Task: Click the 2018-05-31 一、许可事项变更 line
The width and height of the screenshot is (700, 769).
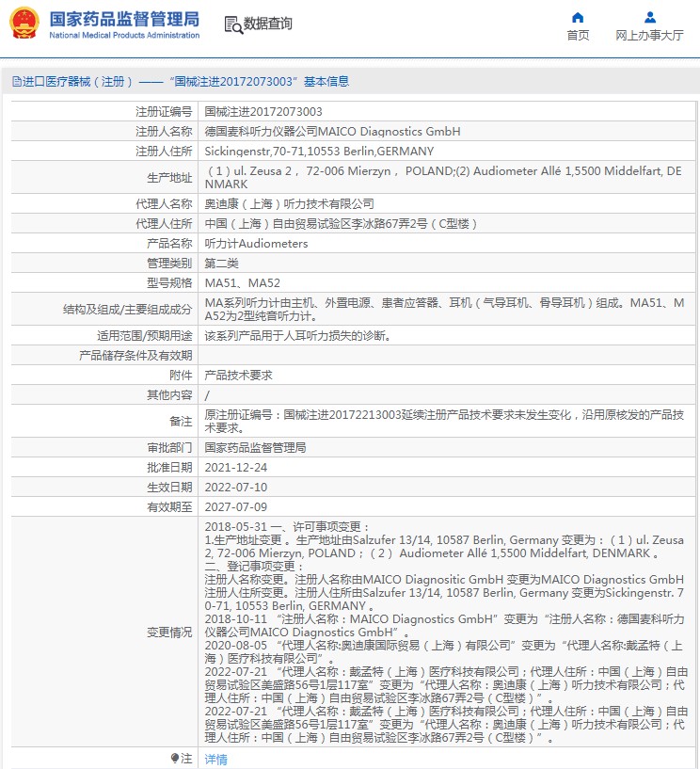Action: (287, 527)
